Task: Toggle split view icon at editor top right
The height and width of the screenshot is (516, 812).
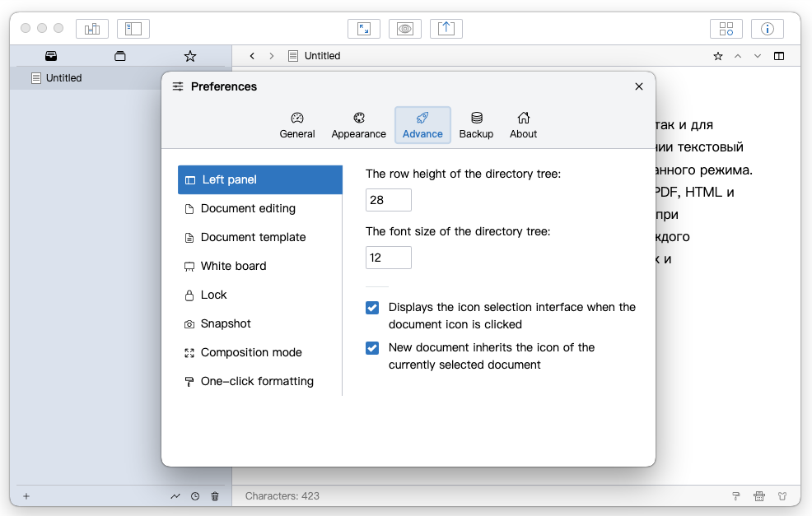Action: 779,56
